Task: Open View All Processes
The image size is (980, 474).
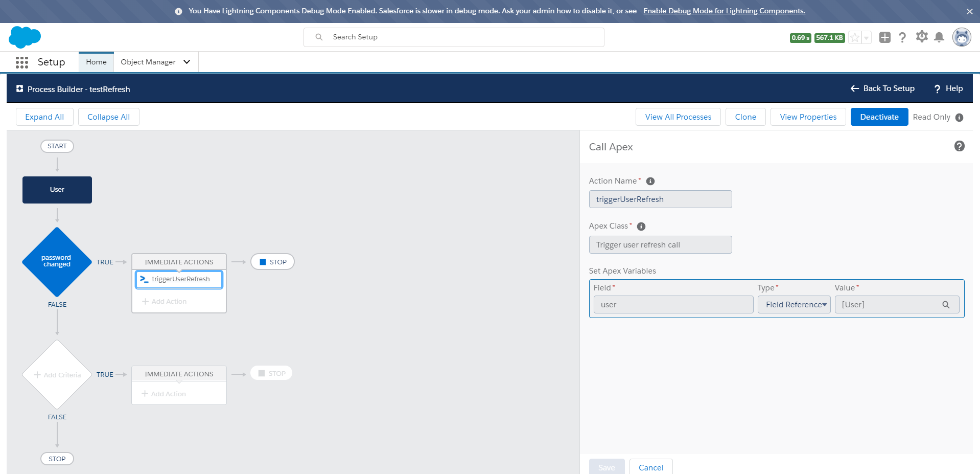Action: tap(678, 117)
